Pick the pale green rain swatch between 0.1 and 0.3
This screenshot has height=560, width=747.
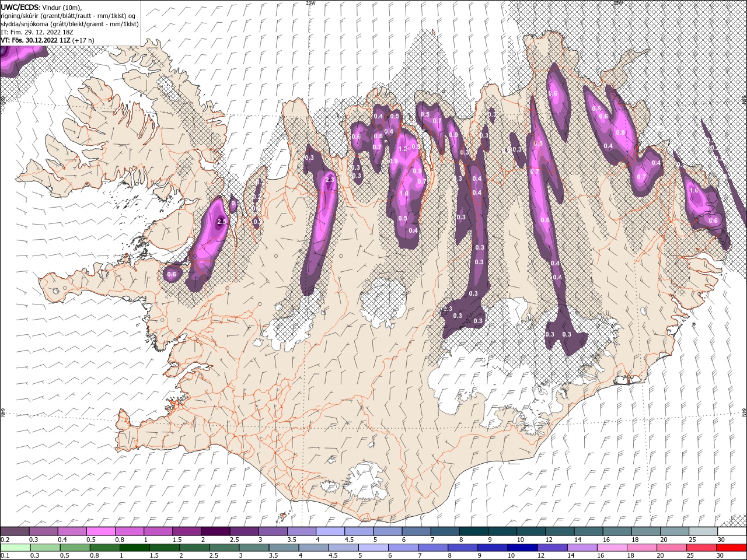tap(16, 547)
